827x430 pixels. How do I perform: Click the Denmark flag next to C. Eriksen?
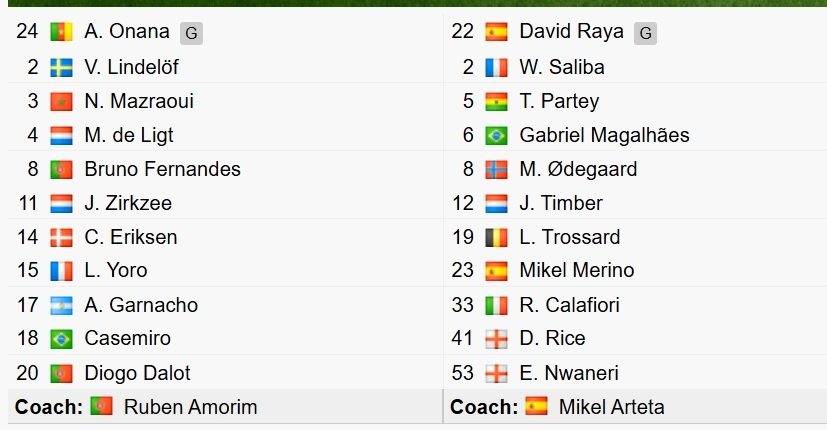[61, 237]
